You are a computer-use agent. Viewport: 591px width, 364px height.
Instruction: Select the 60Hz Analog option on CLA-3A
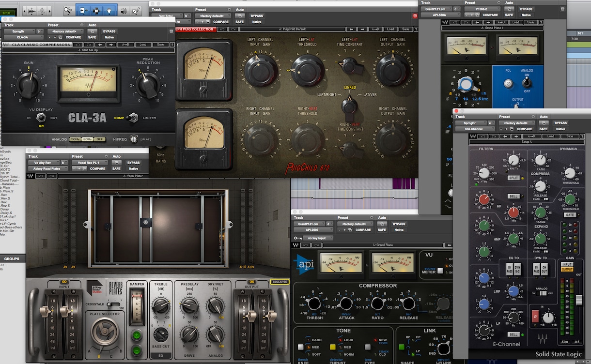tap(88, 139)
